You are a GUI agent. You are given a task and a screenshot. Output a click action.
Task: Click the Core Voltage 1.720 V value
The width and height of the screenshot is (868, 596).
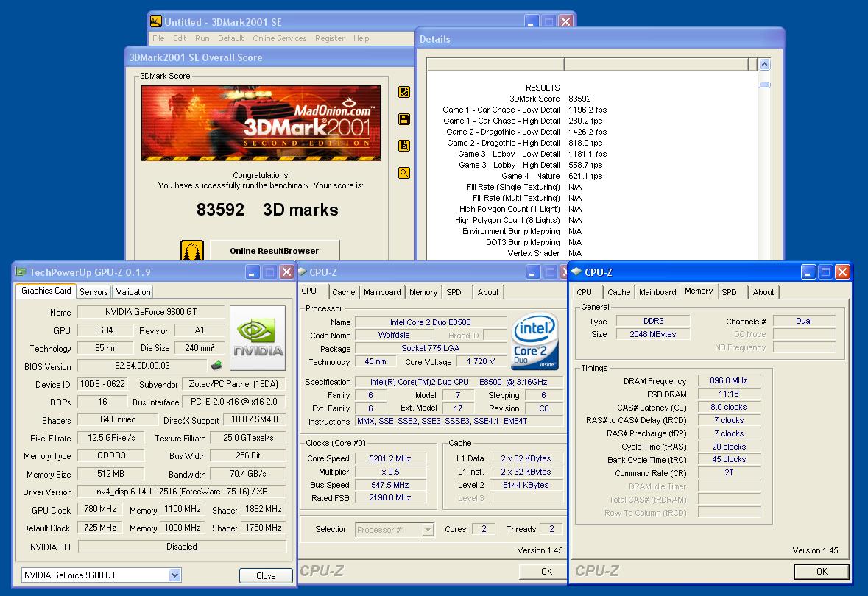(481, 361)
